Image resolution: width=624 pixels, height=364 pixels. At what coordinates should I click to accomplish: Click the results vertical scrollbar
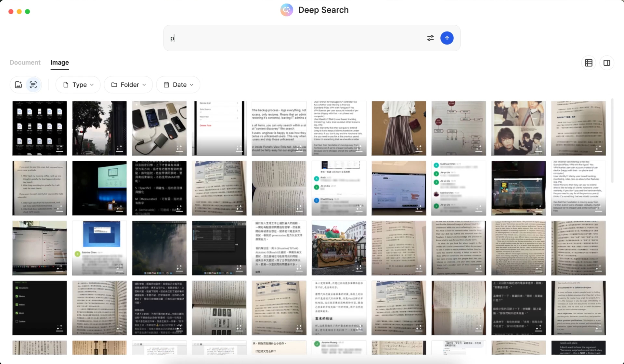612,140
